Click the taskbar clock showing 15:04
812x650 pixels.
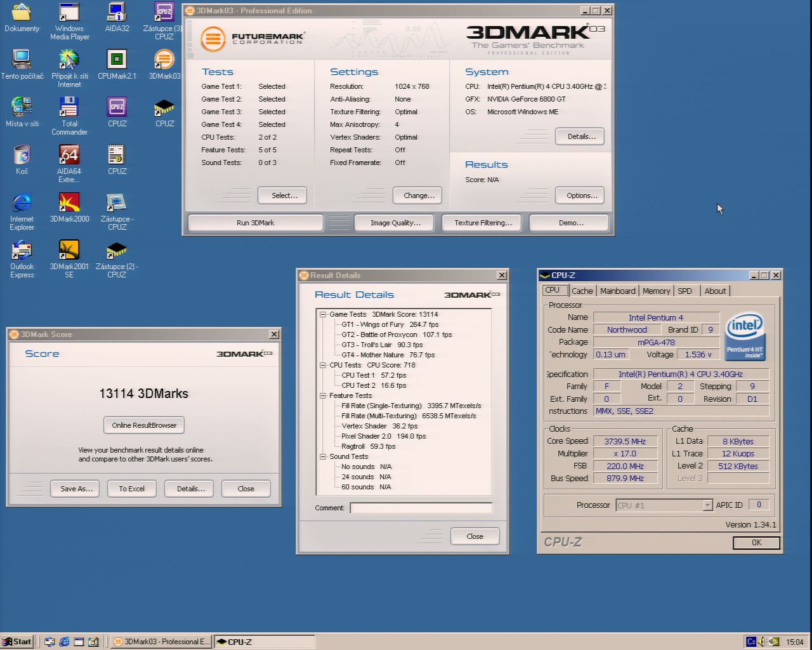tap(794, 642)
